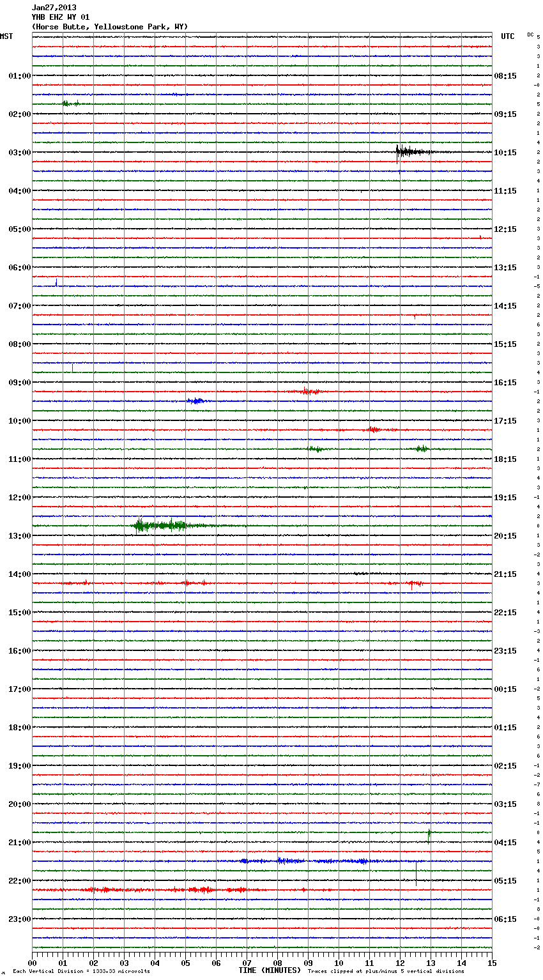Screen dimensions: 543x980
Task: Select the 03:00 MST time label
Action: (x=20, y=153)
